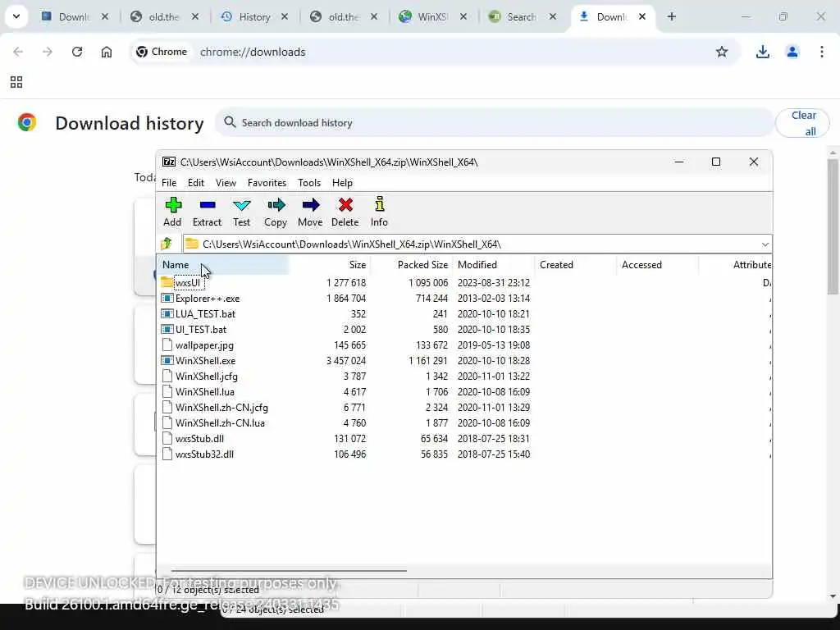Open the Chrome profile avatar
Screen dimensions: 840x630
(x=792, y=52)
